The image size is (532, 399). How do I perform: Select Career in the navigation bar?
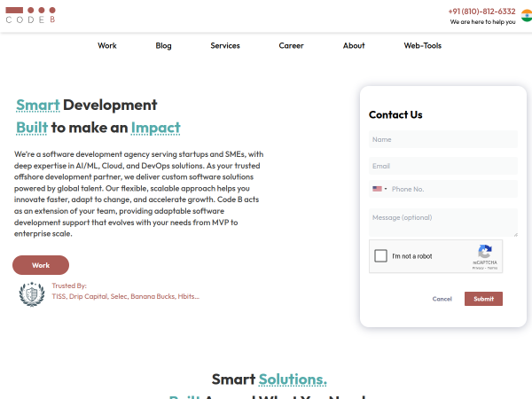pyautogui.click(x=291, y=45)
